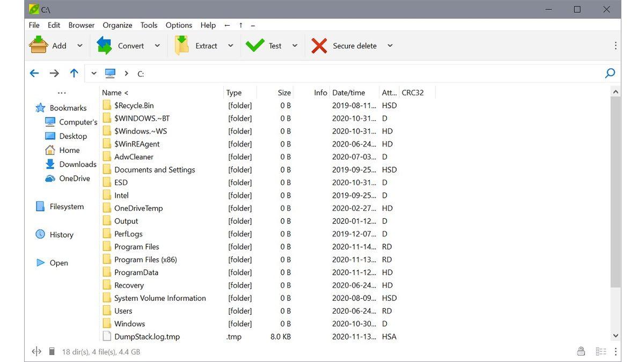This screenshot has height=362, width=644.
Task: Toggle the navigation pane with the arrows icon
Action: pos(36,351)
